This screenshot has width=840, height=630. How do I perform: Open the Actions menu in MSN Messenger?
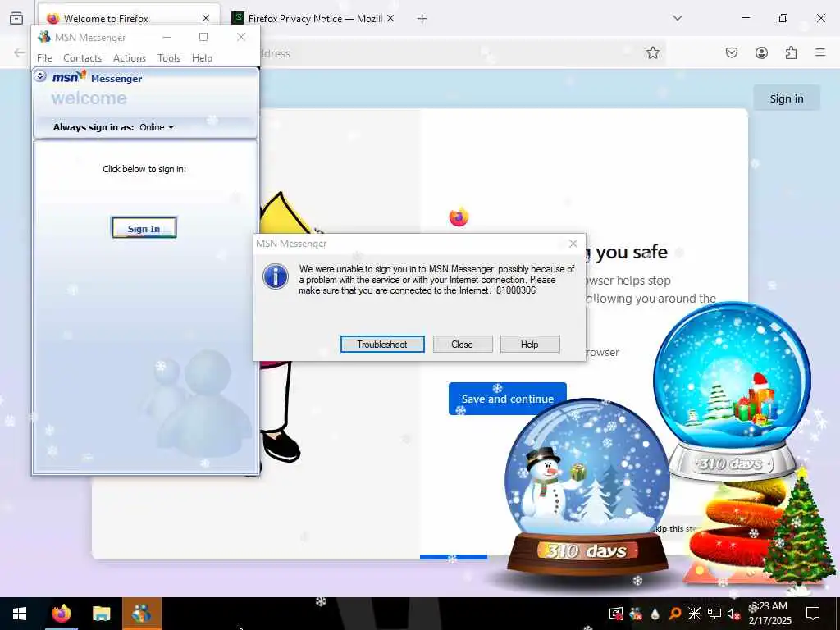point(129,58)
